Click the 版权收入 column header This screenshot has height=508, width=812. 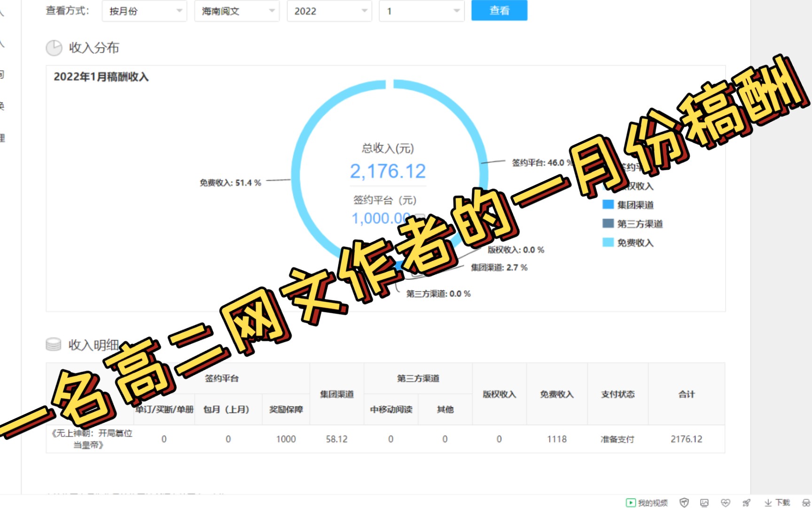click(500, 394)
